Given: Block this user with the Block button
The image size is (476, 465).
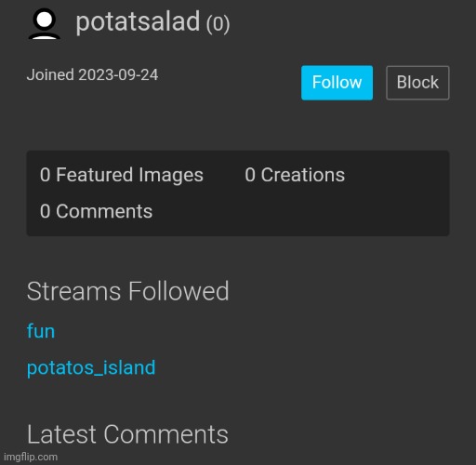Looking at the screenshot, I should pyautogui.click(x=417, y=83).
